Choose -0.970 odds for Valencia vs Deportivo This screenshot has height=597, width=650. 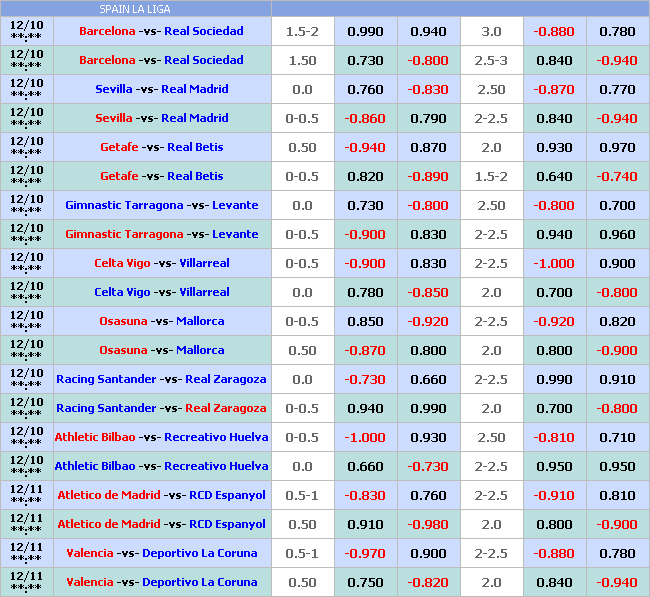[365, 553]
